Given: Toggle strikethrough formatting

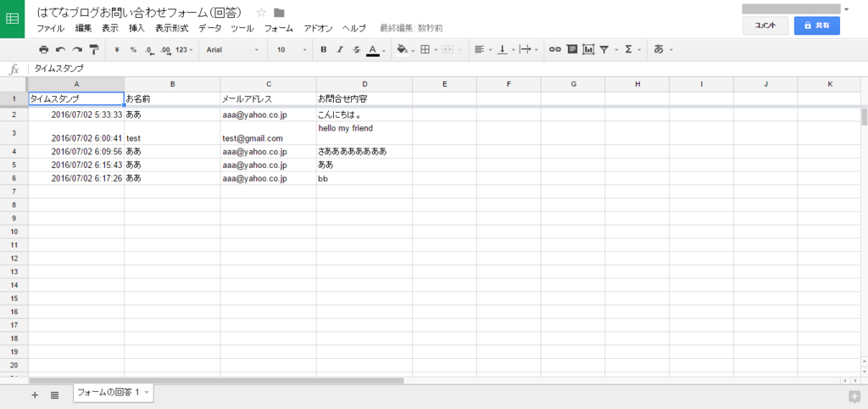Looking at the screenshot, I should pos(357,50).
